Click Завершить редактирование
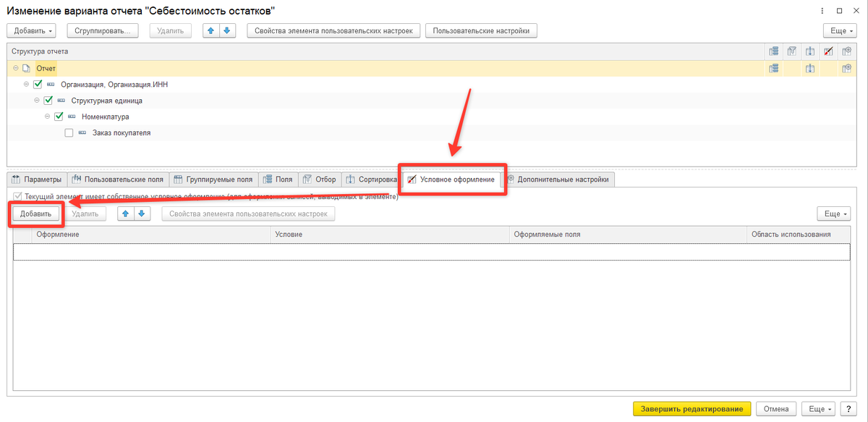868x422 pixels. pos(692,408)
